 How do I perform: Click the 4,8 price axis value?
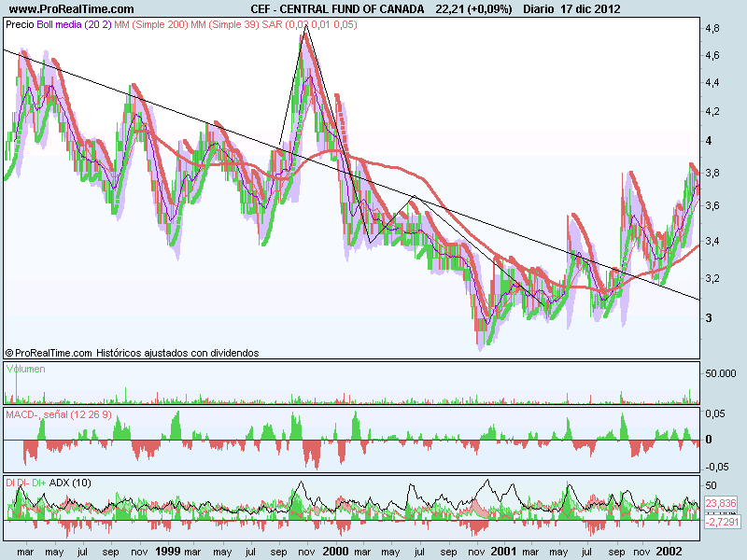712,28
